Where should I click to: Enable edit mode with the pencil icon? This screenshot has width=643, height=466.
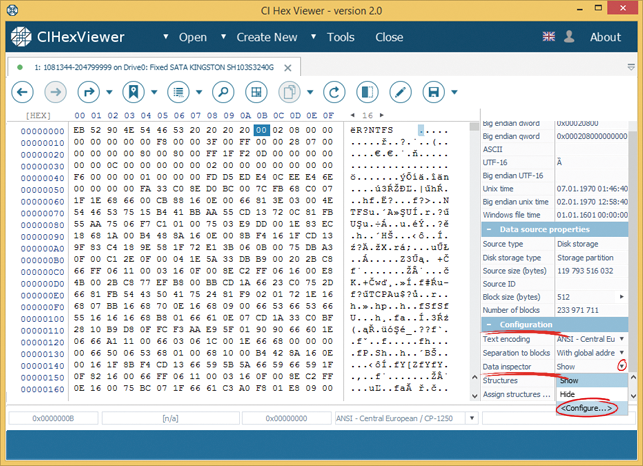(401, 92)
